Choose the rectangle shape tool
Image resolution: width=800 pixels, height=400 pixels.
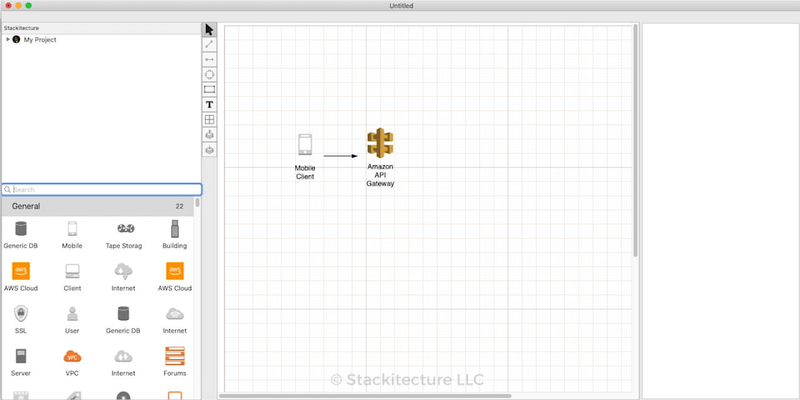pyautogui.click(x=210, y=90)
